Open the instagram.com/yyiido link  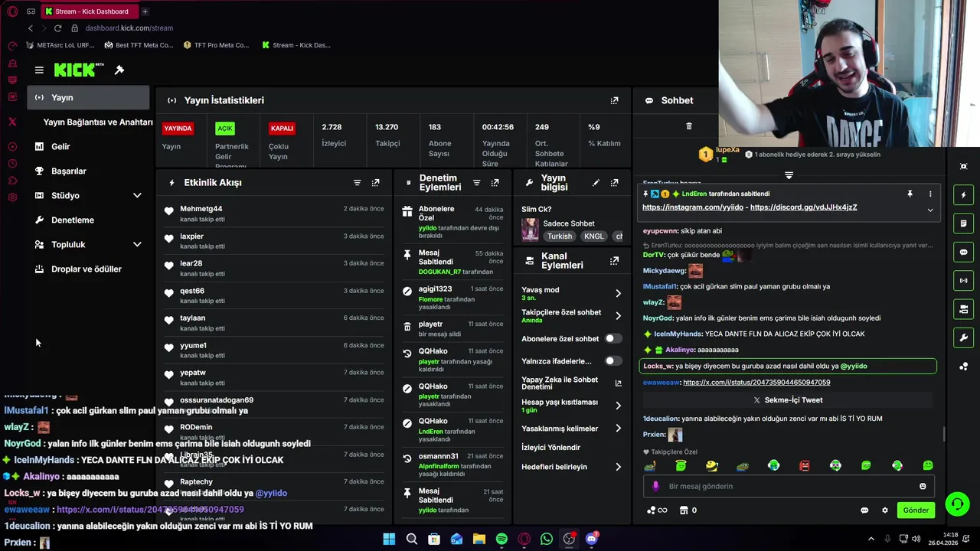tap(693, 207)
